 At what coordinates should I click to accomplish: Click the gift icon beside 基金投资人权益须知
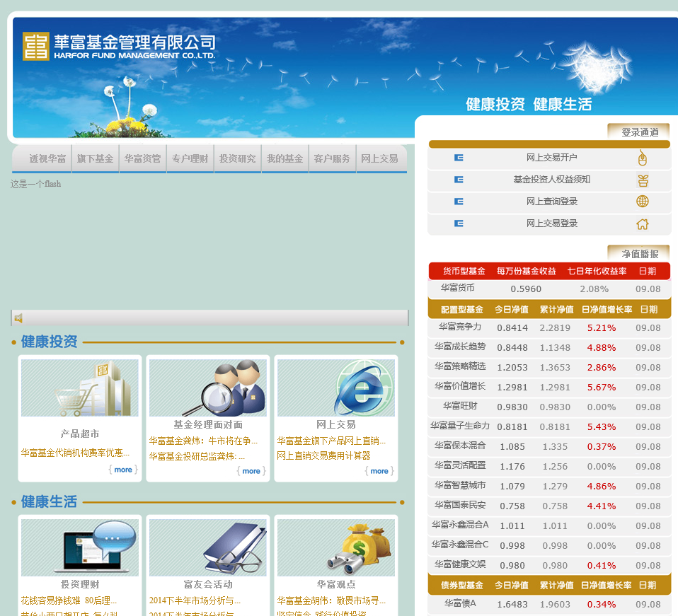(643, 180)
